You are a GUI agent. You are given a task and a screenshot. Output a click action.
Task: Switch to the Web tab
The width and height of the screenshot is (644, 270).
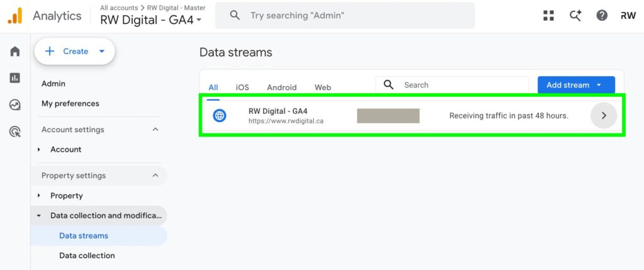tap(323, 87)
